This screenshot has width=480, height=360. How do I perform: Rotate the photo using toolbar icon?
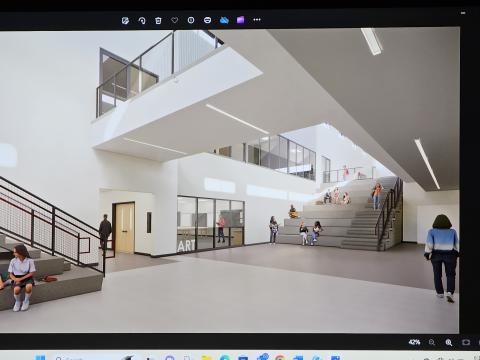[x=142, y=20]
